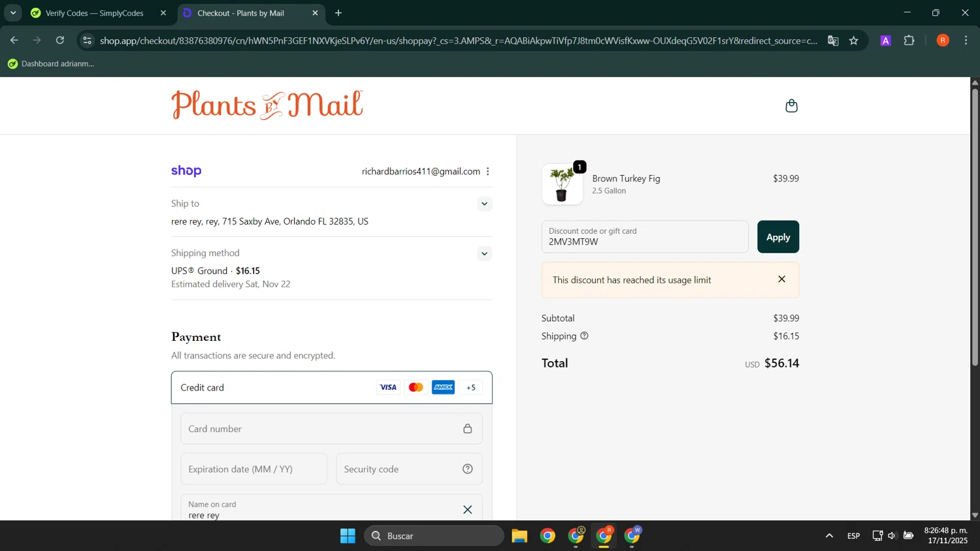
Task: Click the Brown Turkey Fig product thumbnail
Action: click(562, 184)
